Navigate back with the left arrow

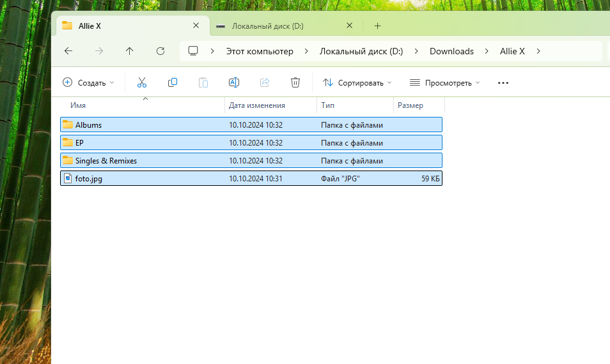(x=68, y=51)
